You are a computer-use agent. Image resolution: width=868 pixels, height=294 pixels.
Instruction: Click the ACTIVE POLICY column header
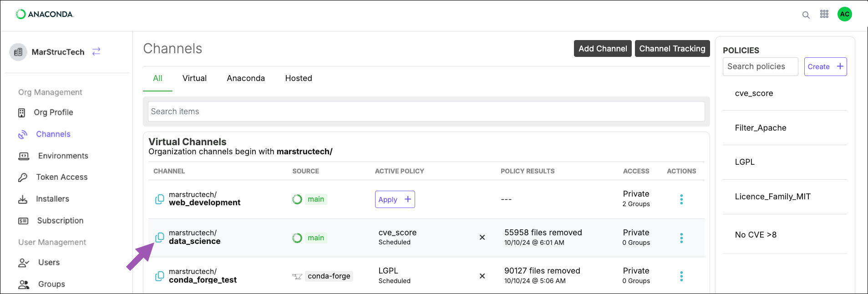[x=399, y=171]
